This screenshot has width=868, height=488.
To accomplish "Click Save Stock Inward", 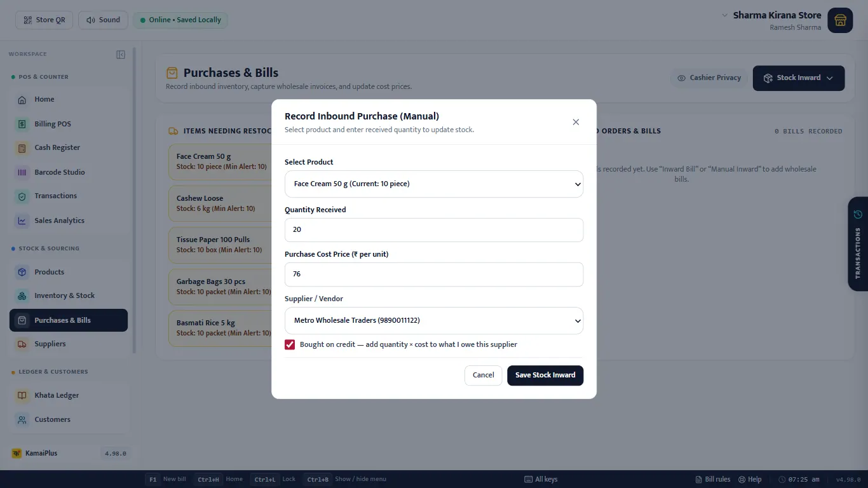I will point(545,375).
